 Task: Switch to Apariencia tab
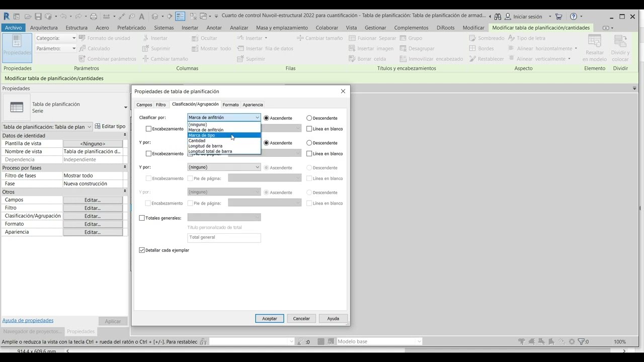coord(253,105)
